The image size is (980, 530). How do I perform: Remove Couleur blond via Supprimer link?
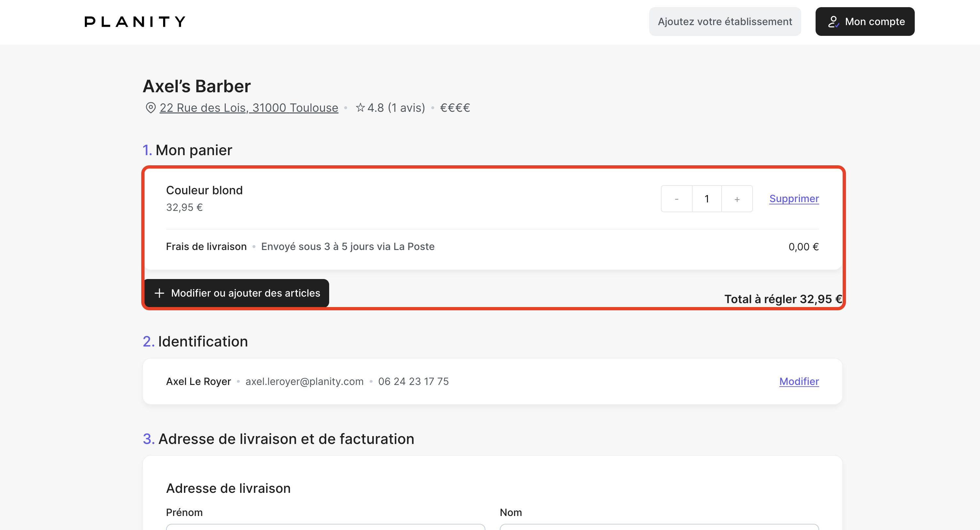794,199
